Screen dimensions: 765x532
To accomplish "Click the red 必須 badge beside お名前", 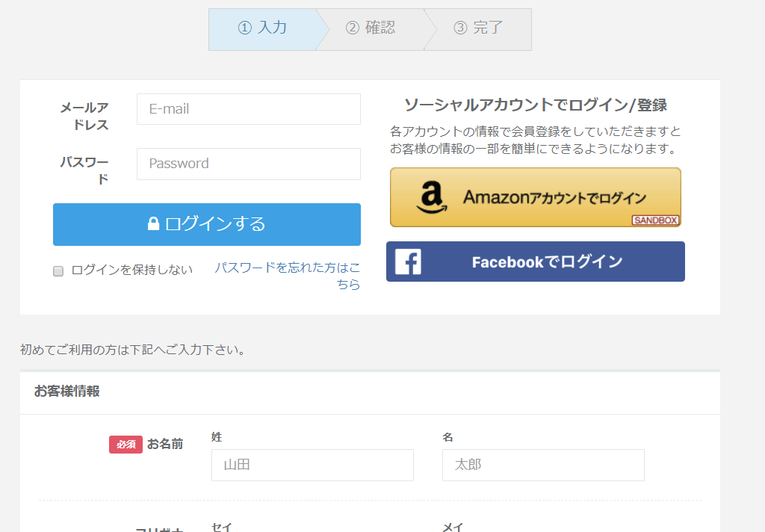I will pos(126,445).
